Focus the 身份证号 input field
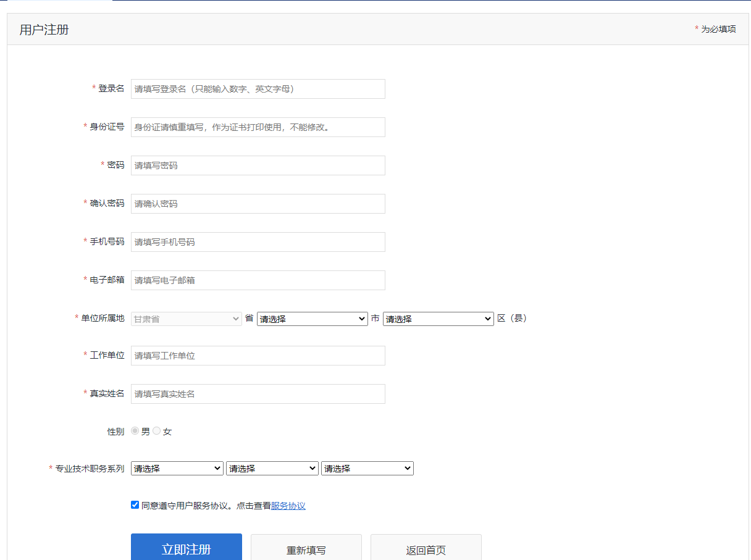 258,127
